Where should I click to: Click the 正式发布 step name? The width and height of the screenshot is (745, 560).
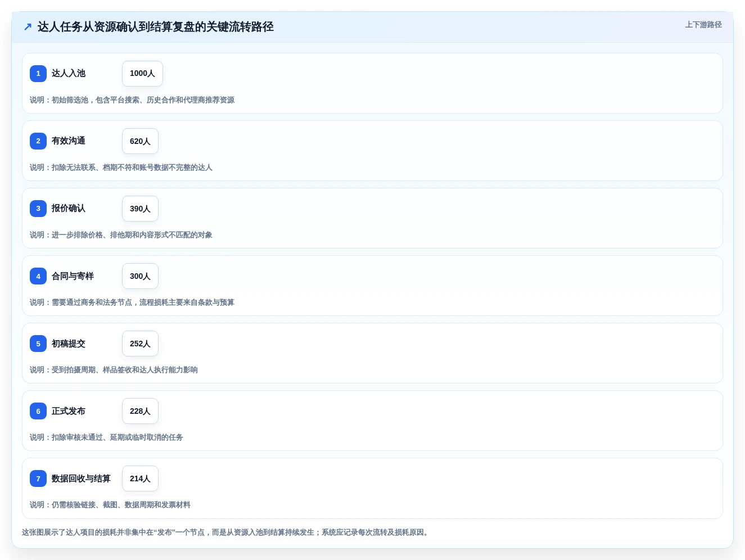[69, 411]
